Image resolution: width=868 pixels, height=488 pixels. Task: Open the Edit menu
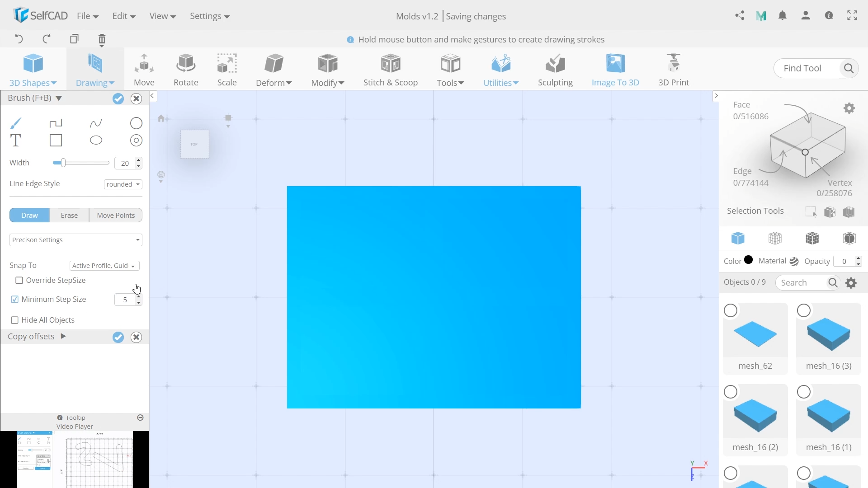124,16
